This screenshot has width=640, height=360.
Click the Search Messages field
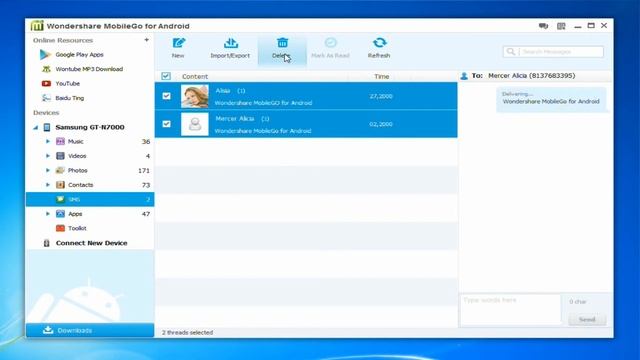click(x=553, y=51)
